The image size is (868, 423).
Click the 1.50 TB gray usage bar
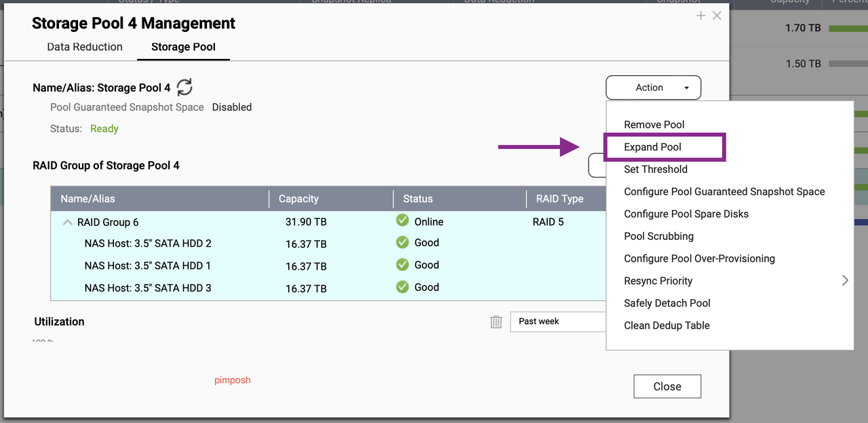(x=848, y=64)
